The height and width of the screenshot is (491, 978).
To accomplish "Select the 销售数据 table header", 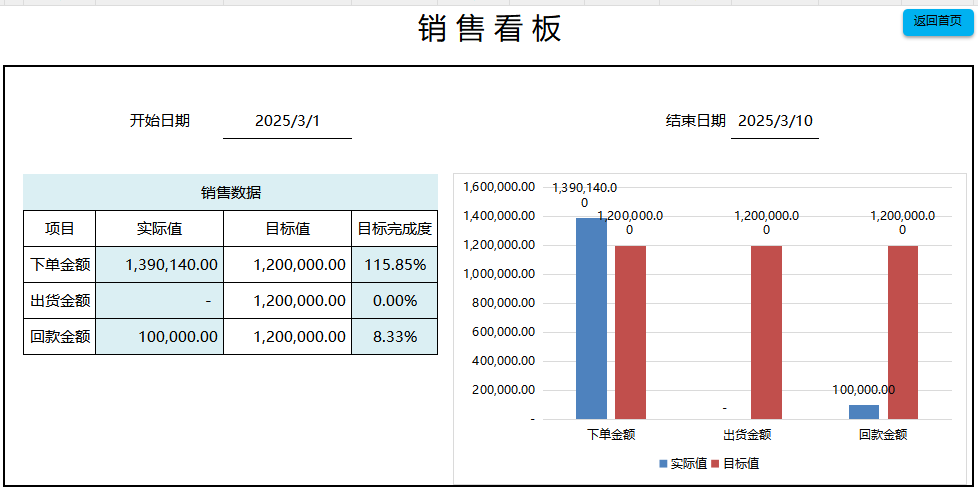I will (x=231, y=192).
